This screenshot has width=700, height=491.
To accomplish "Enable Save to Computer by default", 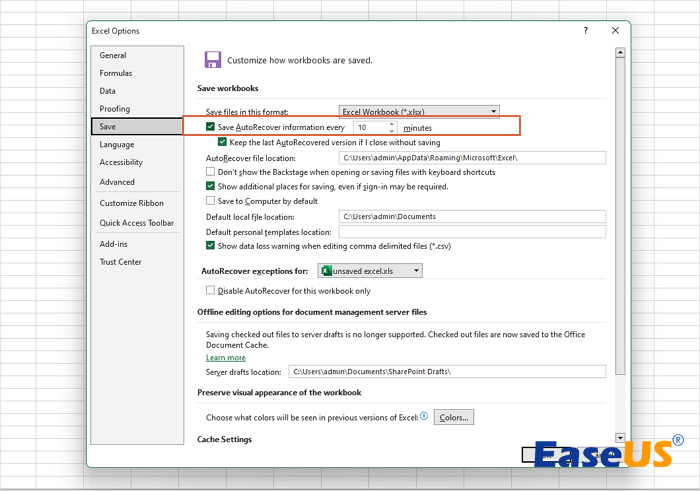I will [x=210, y=200].
